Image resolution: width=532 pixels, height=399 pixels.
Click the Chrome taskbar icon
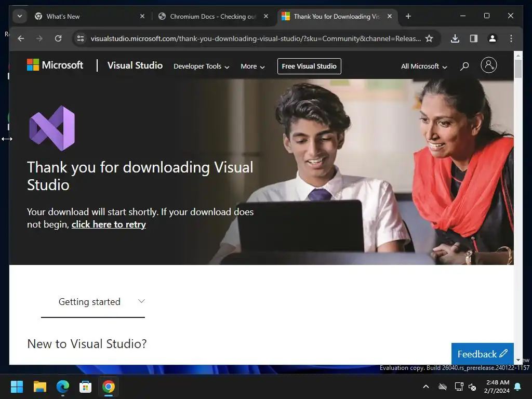click(109, 387)
